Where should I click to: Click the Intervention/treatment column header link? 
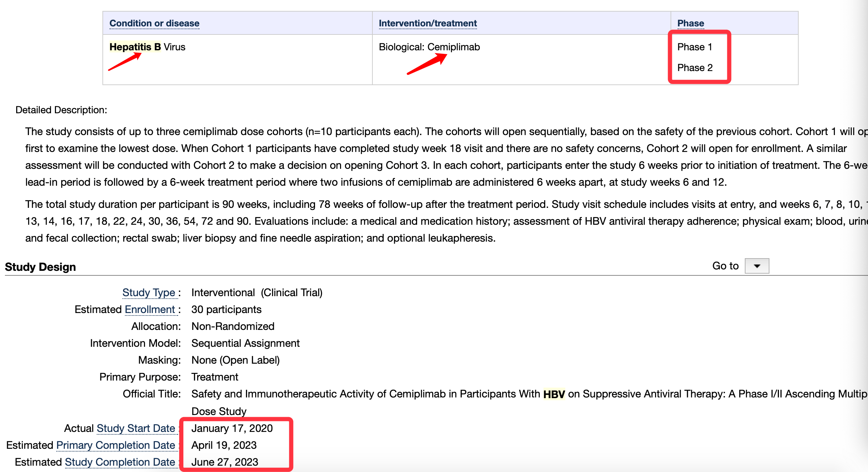tap(428, 23)
